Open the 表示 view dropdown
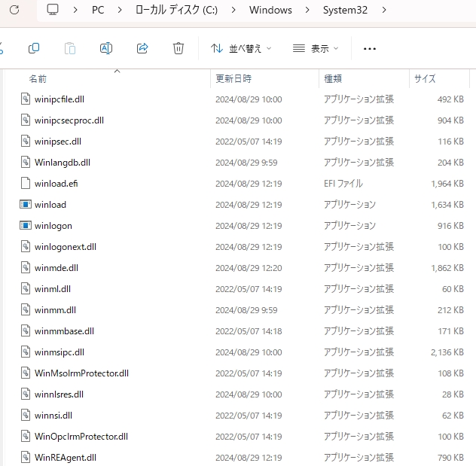The image size is (476, 466). pos(316,48)
